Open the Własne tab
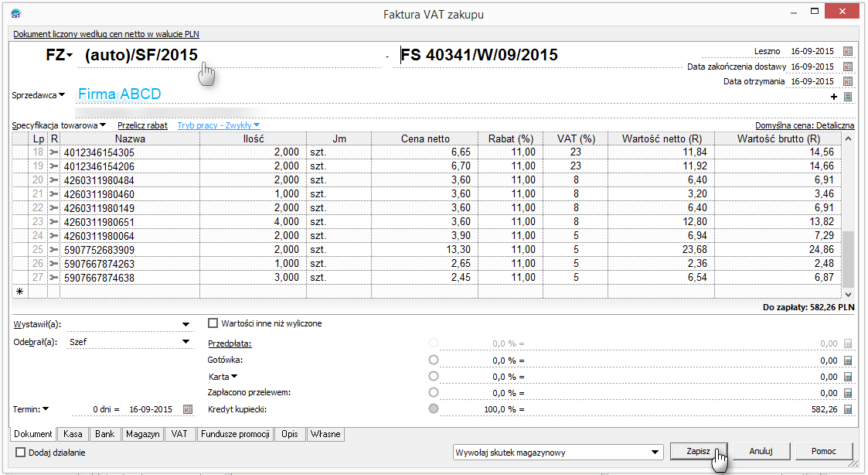 (x=325, y=434)
